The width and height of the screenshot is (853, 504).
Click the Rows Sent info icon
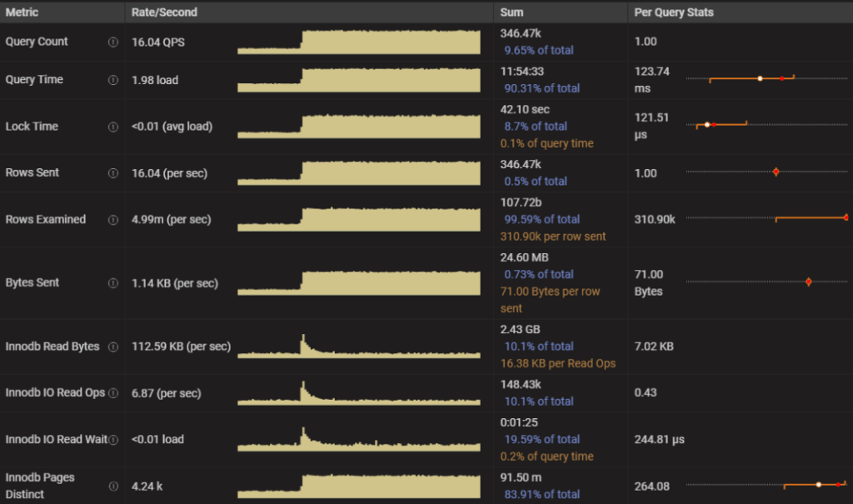click(x=113, y=172)
